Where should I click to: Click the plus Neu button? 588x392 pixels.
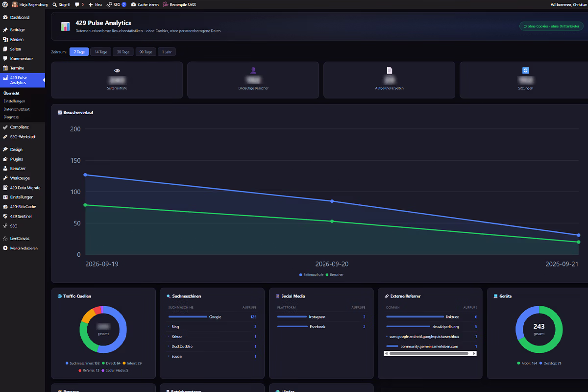tap(95, 4)
